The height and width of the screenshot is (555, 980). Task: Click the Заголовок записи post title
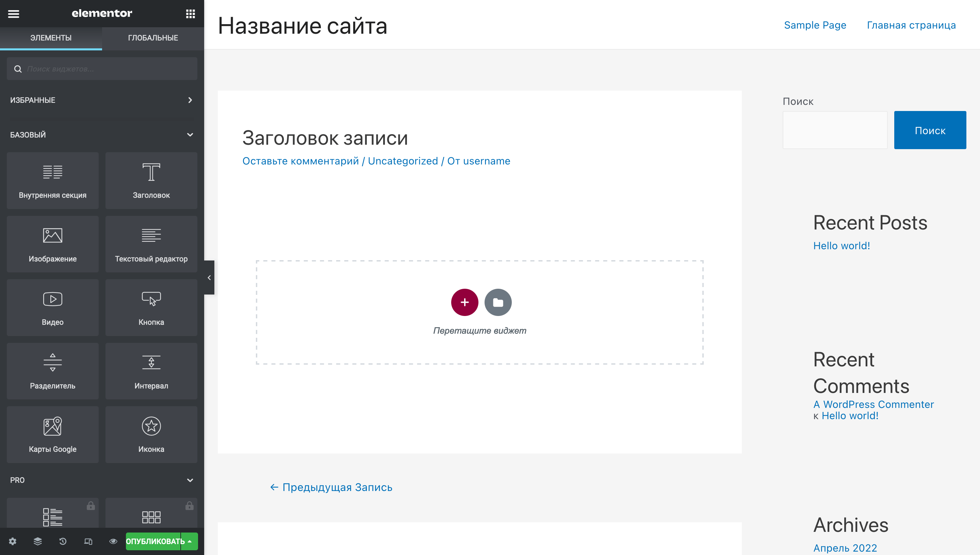click(325, 138)
